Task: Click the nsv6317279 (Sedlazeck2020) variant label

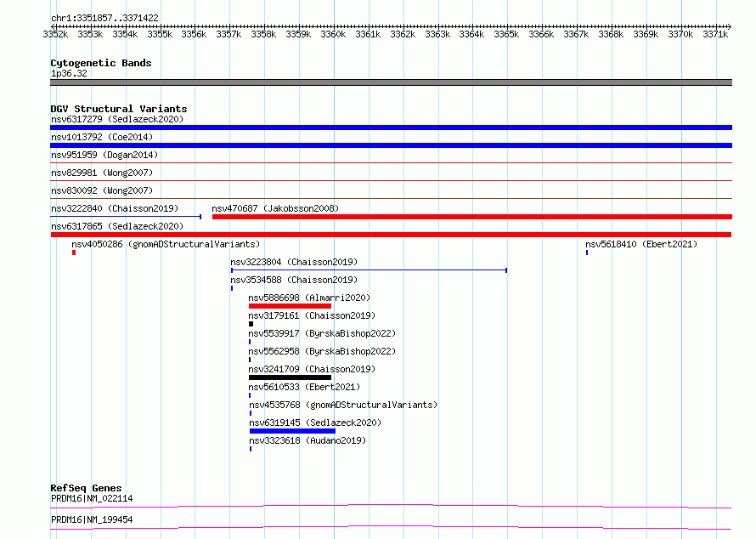Action: point(117,119)
